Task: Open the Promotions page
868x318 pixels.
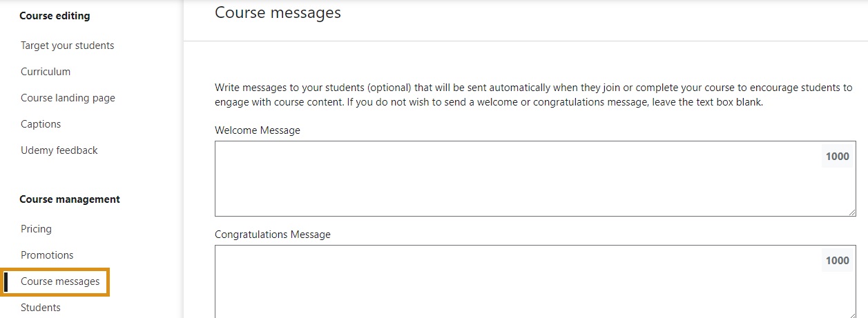Action: pyautogui.click(x=47, y=255)
